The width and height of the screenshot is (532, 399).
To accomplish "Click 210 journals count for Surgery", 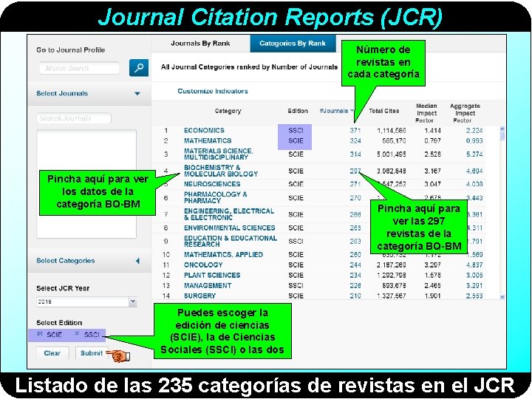I will (x=355, y=296).
